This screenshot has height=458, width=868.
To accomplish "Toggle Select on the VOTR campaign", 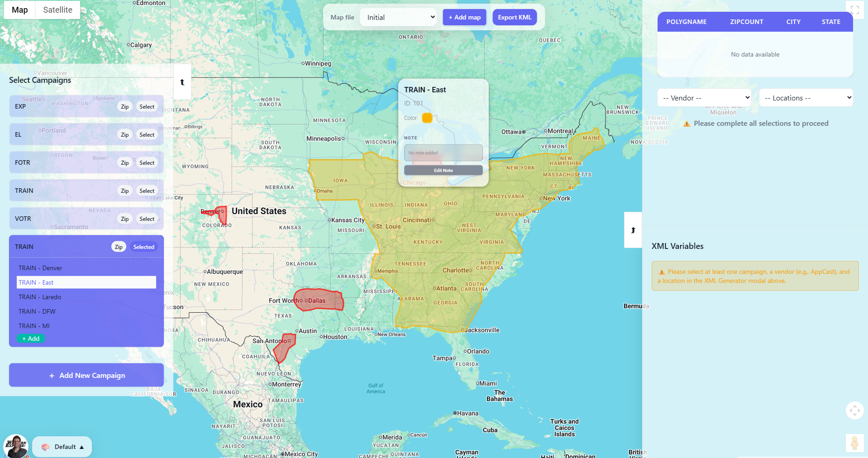I will (x=147, y=219).
